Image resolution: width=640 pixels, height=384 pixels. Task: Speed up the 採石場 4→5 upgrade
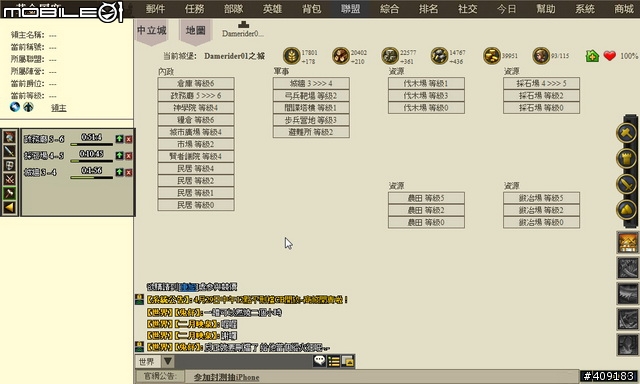tap(119, 155)
